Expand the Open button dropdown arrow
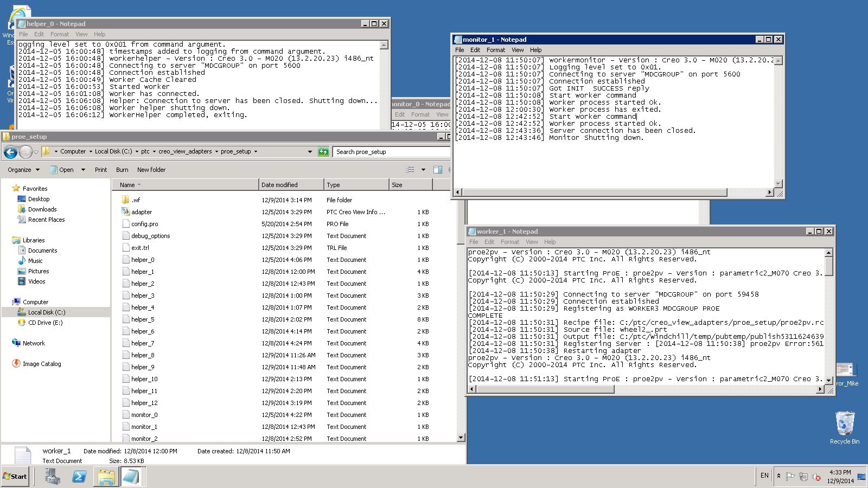 [x=83, y=170]
